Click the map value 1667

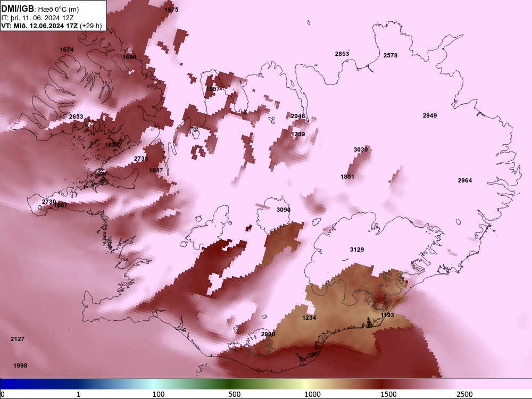(x=61, y=205)
